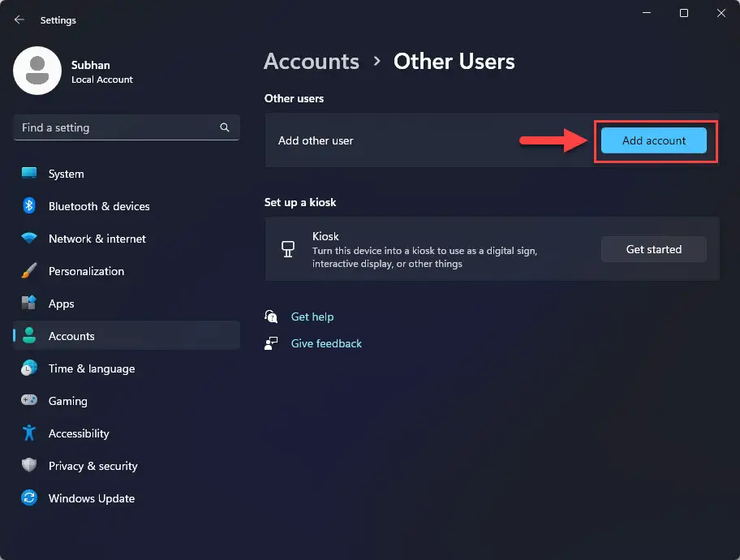Click Get started for Kiosk

click(x=654, y=249)
